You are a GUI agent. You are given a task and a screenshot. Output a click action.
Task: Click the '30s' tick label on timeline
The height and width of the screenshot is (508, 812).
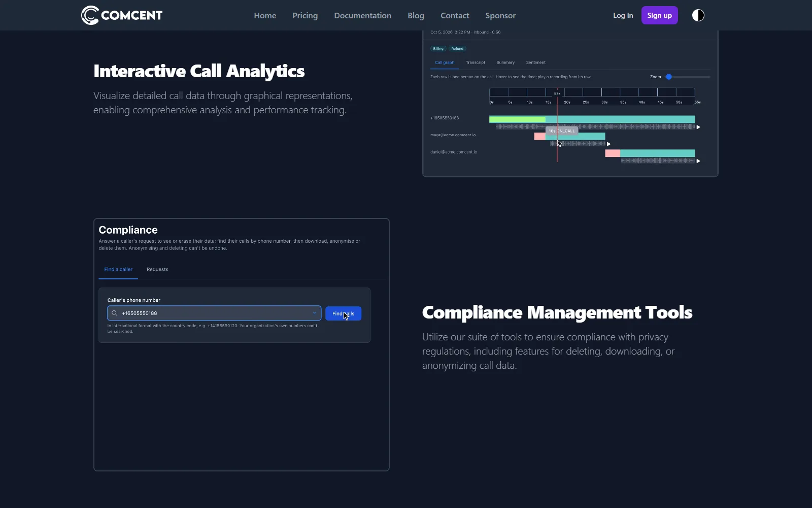[604, 102]
